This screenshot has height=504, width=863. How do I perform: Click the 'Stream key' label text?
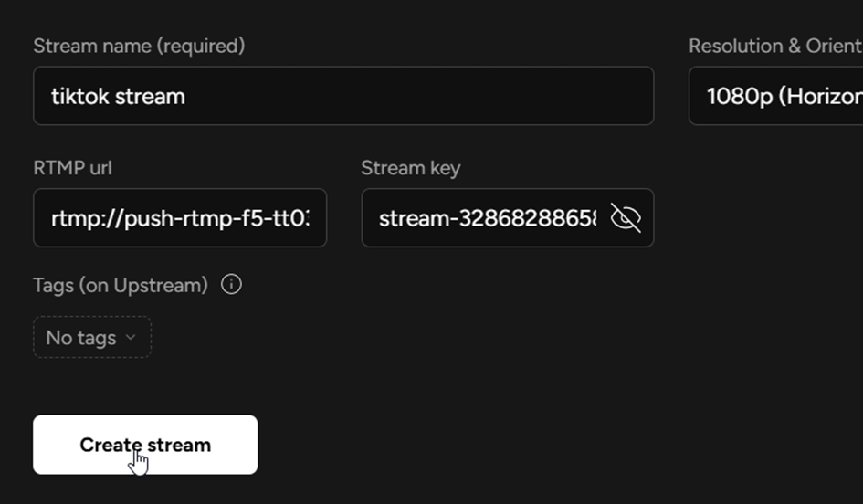(x=410, y=168)
